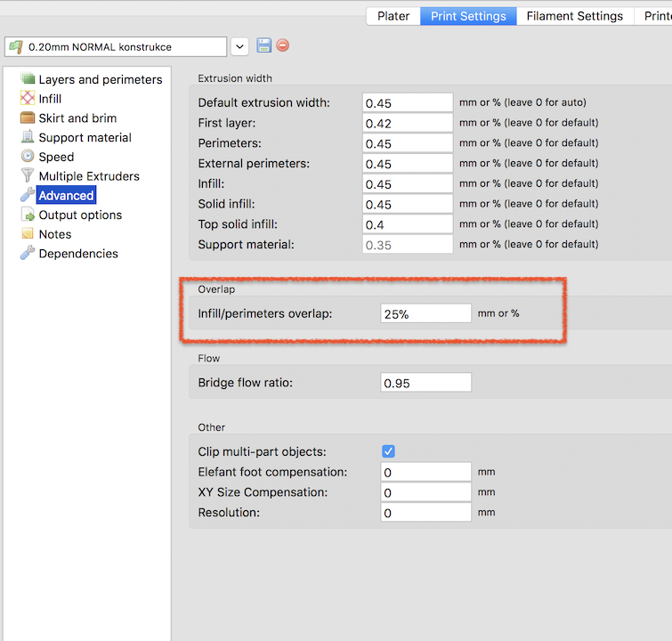Switch to the Filament Settings tab

coord(574,16)
